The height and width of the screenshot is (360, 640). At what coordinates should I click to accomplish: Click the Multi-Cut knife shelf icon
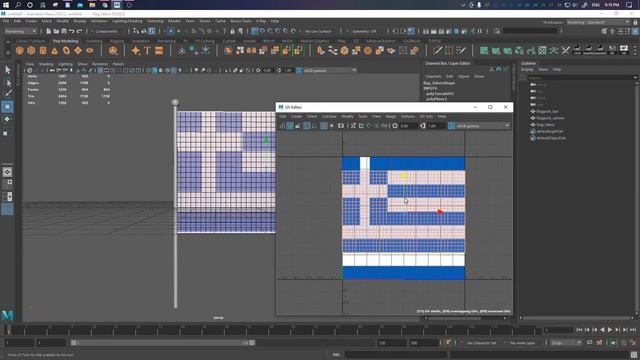tap(438, 51)
